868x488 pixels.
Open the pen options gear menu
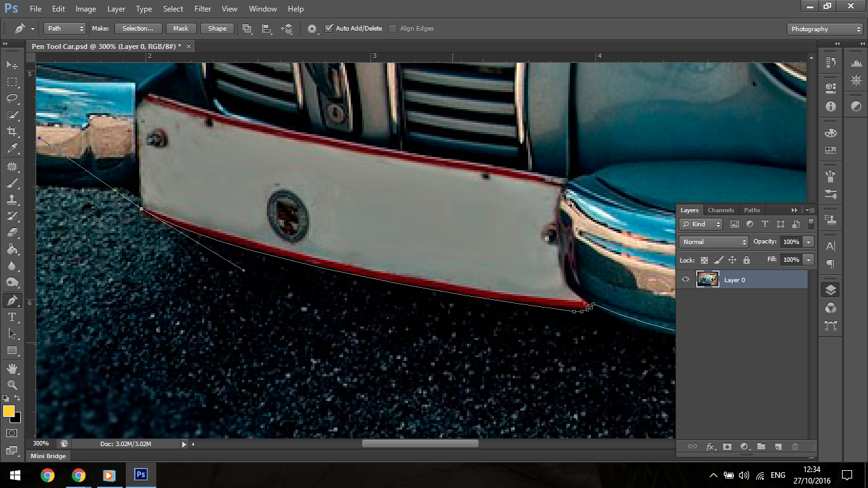[312, 29]
